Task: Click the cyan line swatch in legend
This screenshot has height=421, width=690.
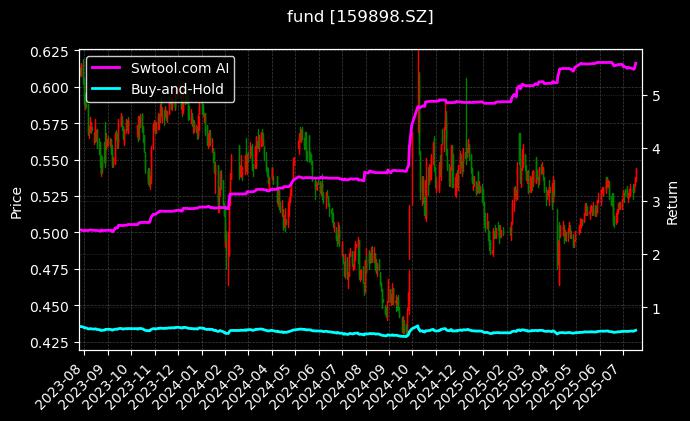Action: point(107,89)
